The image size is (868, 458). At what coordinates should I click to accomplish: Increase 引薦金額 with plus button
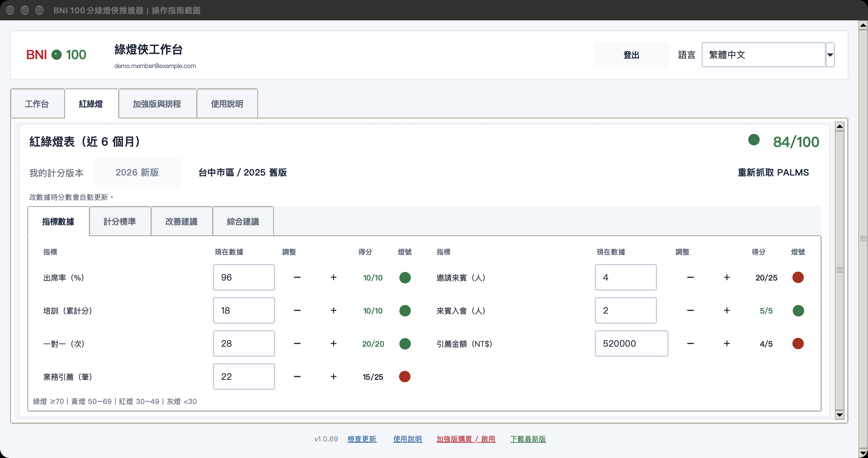coord(727,343)
